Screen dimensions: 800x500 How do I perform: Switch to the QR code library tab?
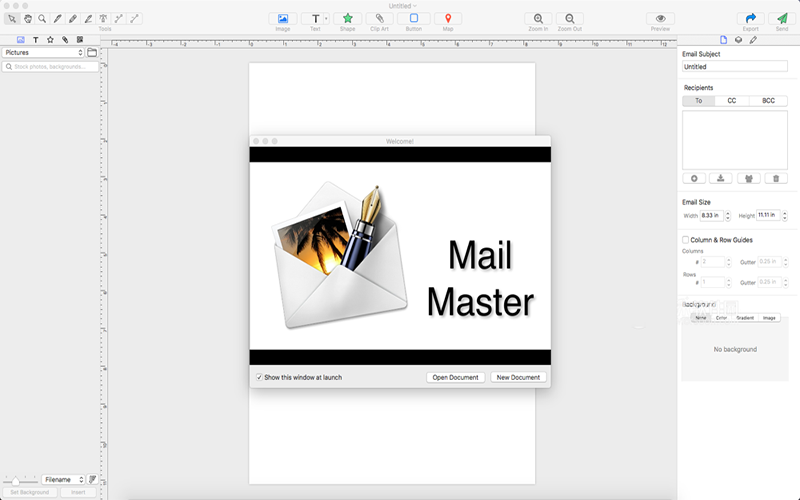(80, 39)
